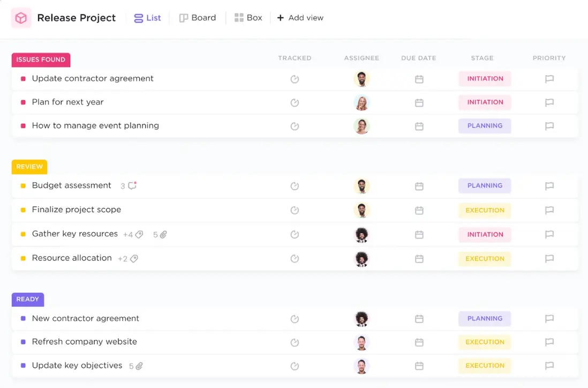Viewport: 588px width, 388px height.
Task: Click the PLANNING stage tag on New contractor agreement
Action: point(485,319)
